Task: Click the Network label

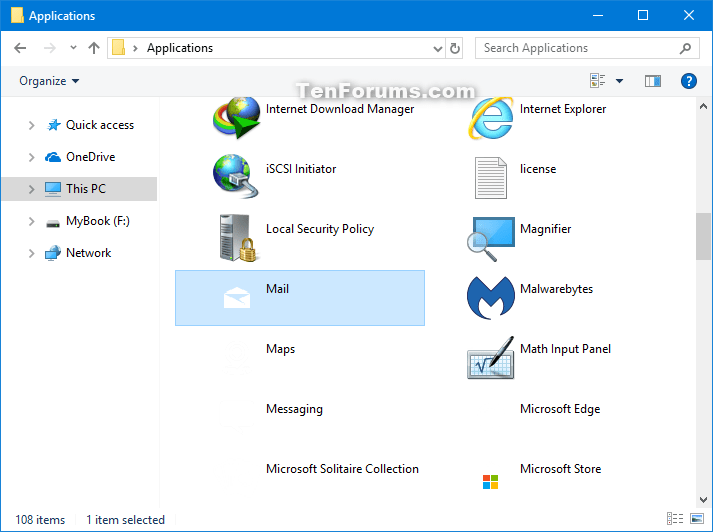Action: 89,253
